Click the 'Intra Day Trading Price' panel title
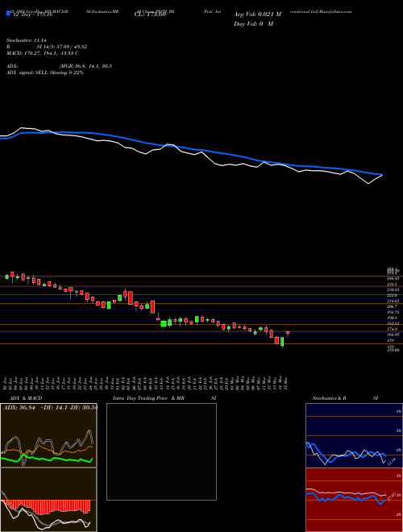403x532 pixels. (x=148, y=398)
